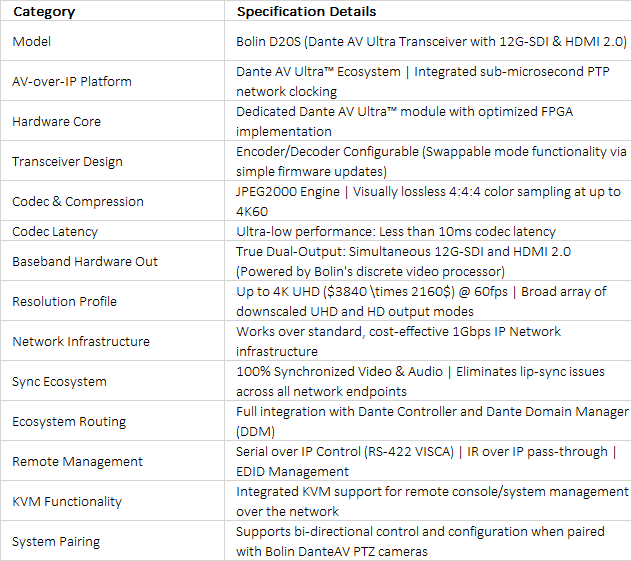
Task: Click the Model row label
Action: point(32,41)
